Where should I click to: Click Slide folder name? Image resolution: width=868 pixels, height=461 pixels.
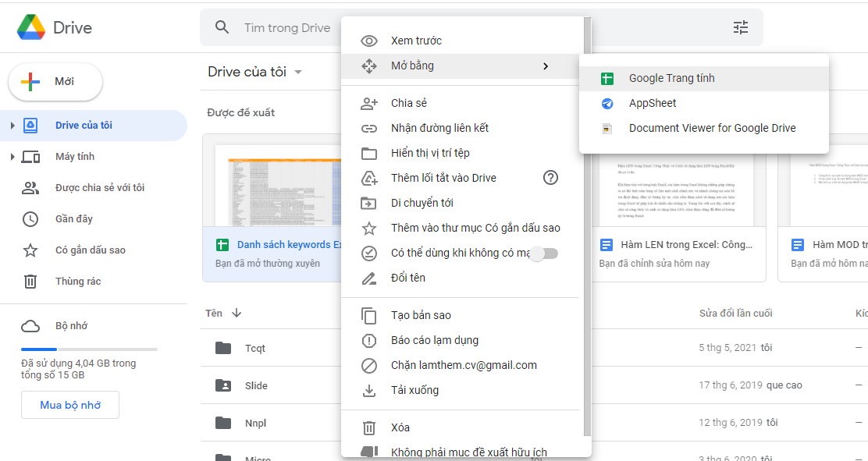click(x=256, y=386)
